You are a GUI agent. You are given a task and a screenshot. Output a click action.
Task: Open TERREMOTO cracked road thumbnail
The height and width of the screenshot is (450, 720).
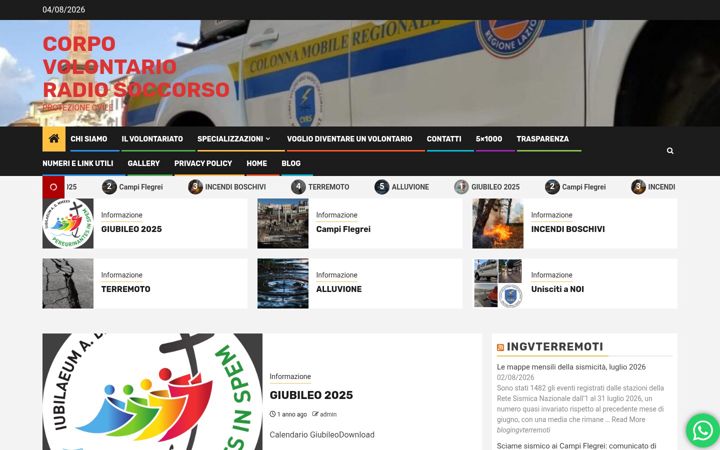(68, 283)
